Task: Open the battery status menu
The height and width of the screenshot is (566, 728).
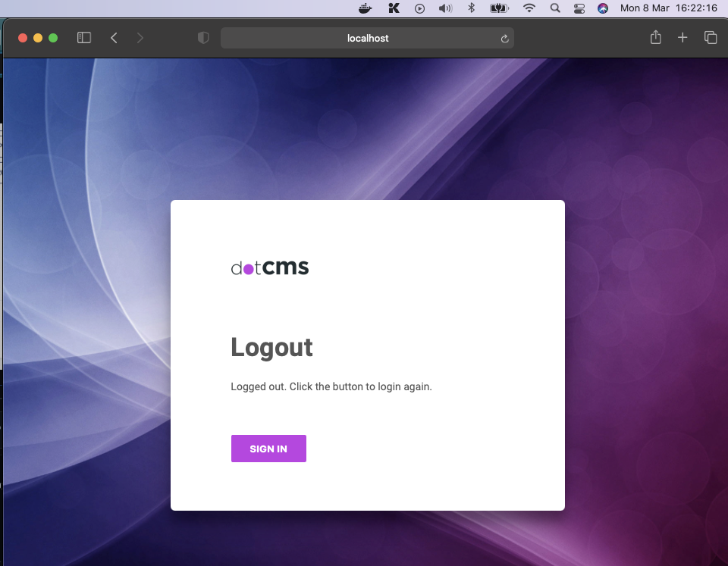Action: coord(499,8)
